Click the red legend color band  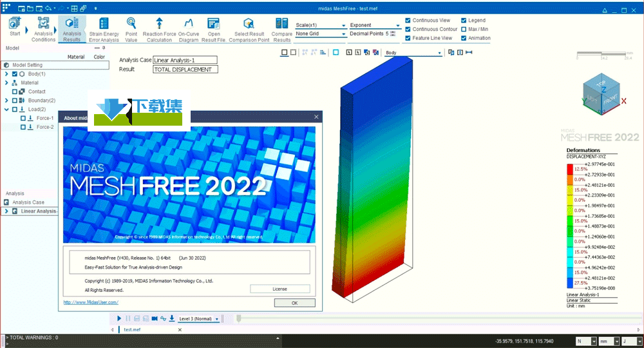(570, 169)
